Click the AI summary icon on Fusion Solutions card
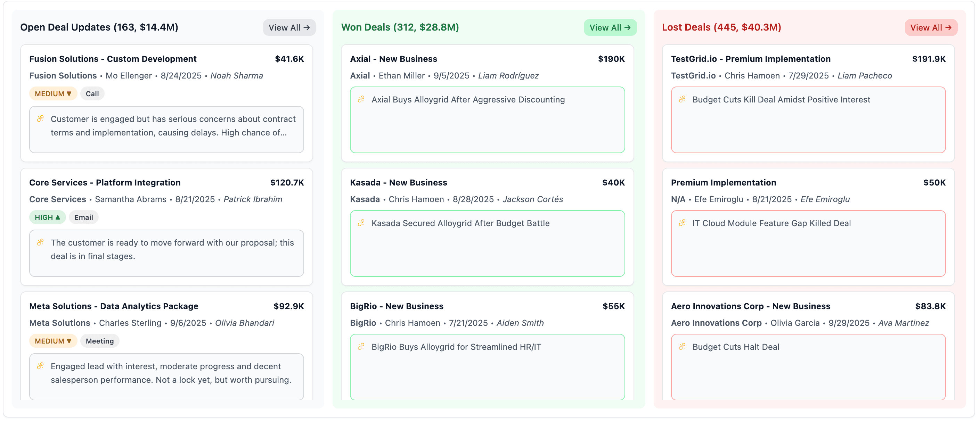This screenshot has height=421, width=980. point(41,119)
